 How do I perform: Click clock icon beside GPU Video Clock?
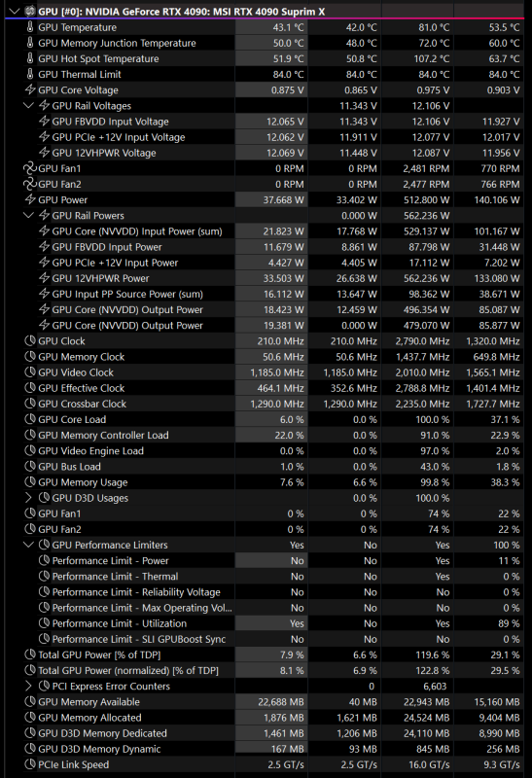point(30,372)
